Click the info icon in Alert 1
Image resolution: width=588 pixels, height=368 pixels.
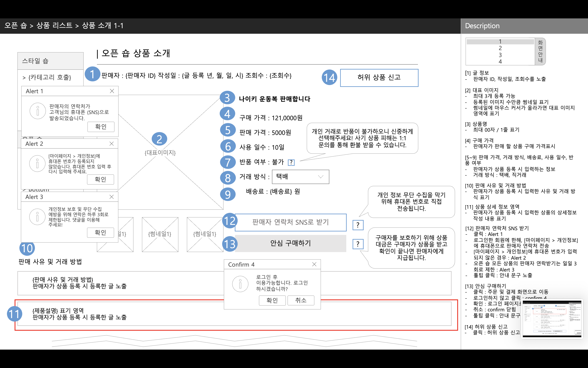pos(38,111)
